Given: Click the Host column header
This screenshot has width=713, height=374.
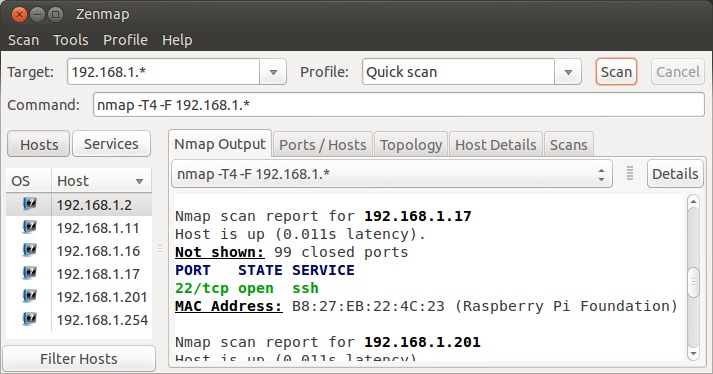Looking at the screenshot, I should point(101,181).
